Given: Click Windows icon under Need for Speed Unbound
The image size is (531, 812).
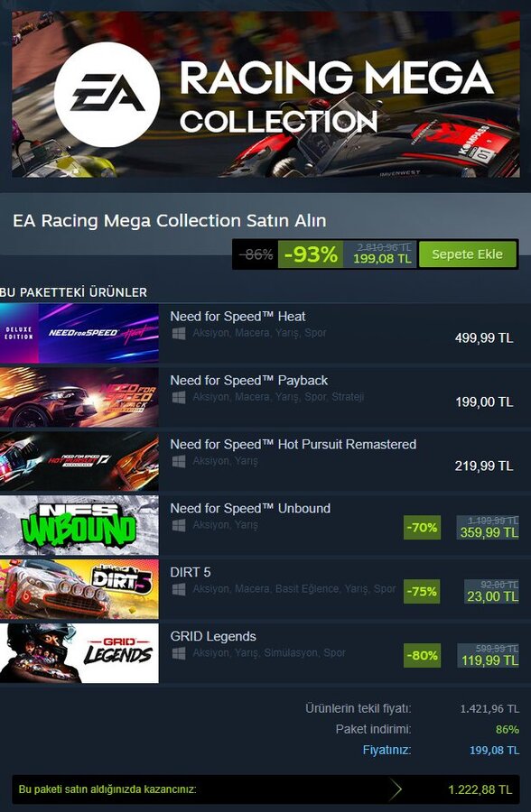Looking at the screenshot, I should coord(179,525).
